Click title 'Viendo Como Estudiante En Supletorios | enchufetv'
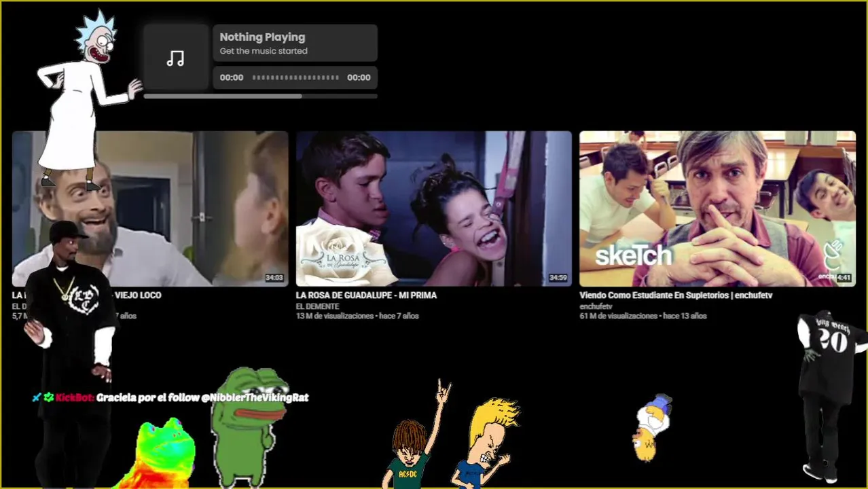Screen dimensions: 868x489 [x=676, y=295]
